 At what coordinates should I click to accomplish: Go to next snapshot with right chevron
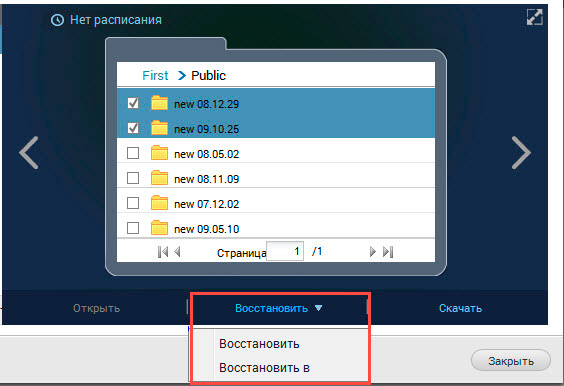click(521, 153)
